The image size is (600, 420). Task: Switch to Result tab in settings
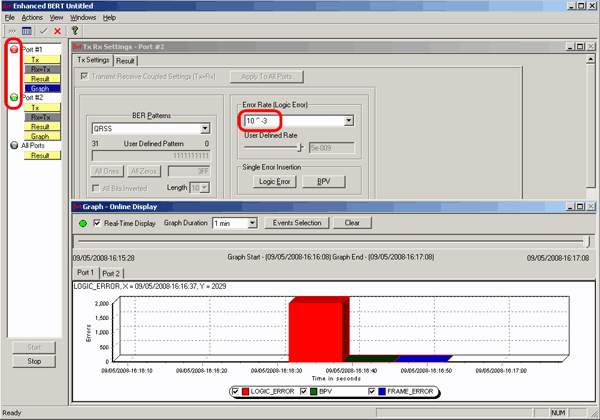[125, 61]
